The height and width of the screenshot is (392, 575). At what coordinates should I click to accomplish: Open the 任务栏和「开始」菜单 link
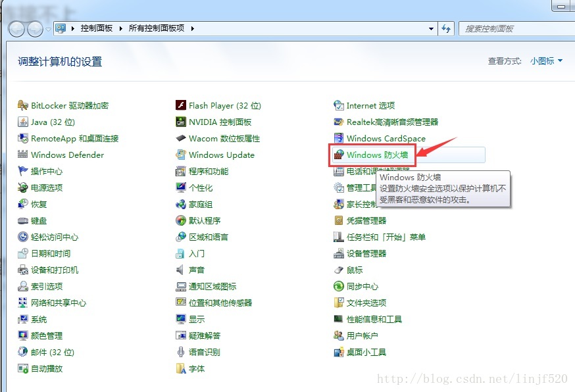coord(386,237)
